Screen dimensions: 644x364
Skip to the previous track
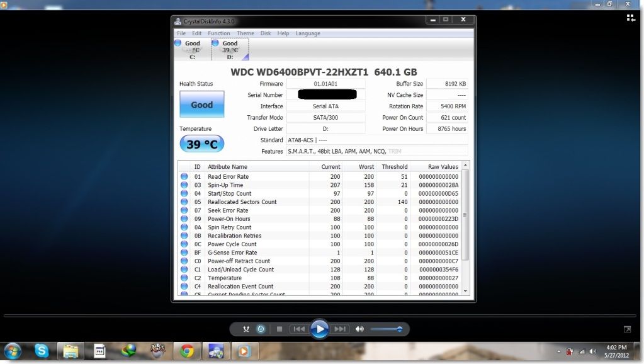pos(299,329)
